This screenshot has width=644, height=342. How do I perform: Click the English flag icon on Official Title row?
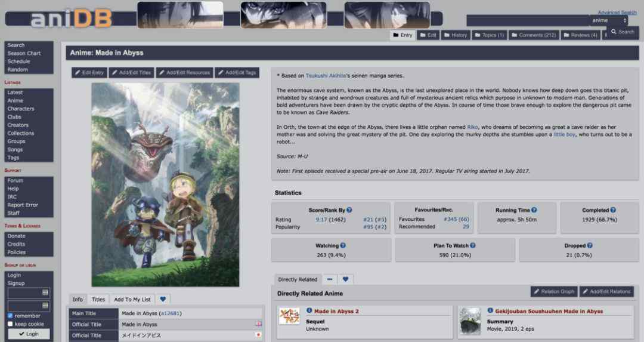point(258,324)
